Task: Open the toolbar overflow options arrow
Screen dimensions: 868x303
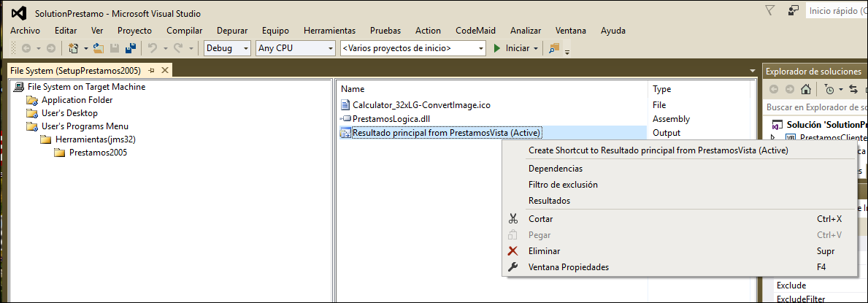Action: [x=566, y=52]
